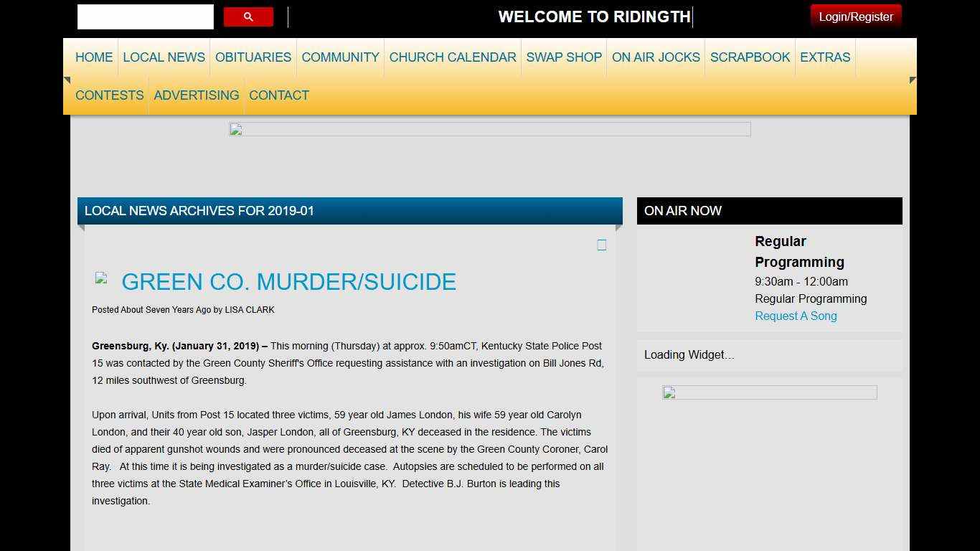Viewport: 980px width, 551px height.
Task: Open the Scrapbook section
Action: tap(750, 57)
